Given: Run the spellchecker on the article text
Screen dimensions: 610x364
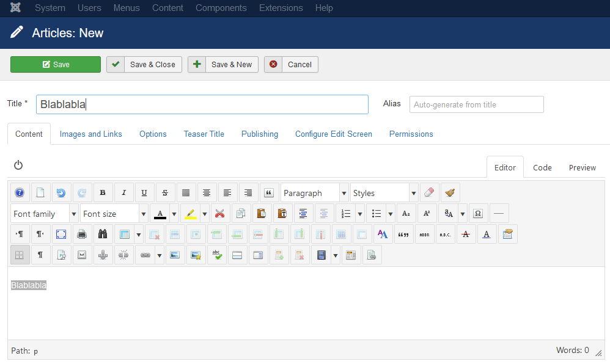Looking at the screenshot, I should 217,255.
